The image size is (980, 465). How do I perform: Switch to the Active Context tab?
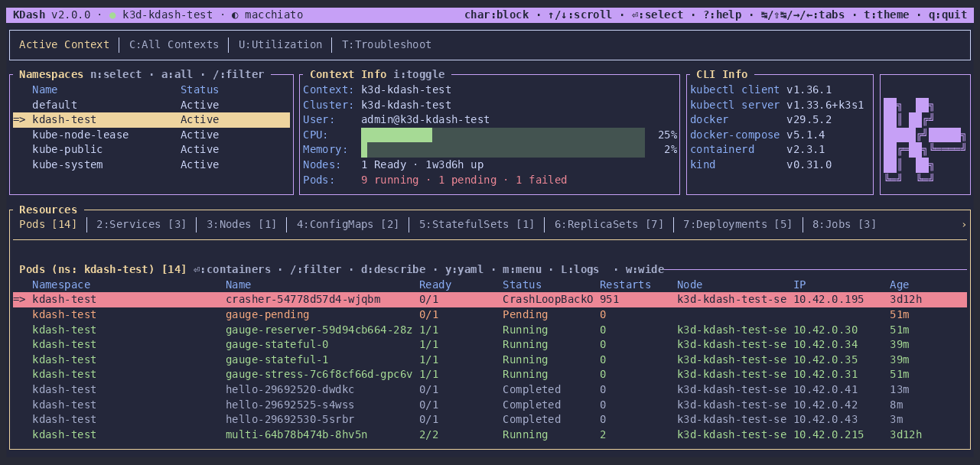click(x=64, y=44)
